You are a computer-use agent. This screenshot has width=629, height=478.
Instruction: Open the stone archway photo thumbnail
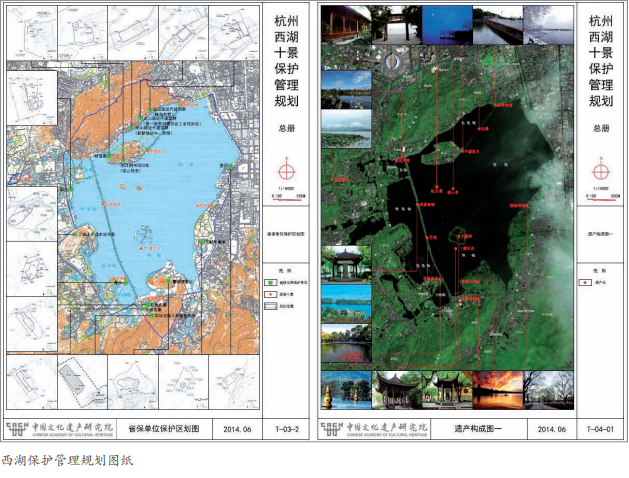pos(397,25)
